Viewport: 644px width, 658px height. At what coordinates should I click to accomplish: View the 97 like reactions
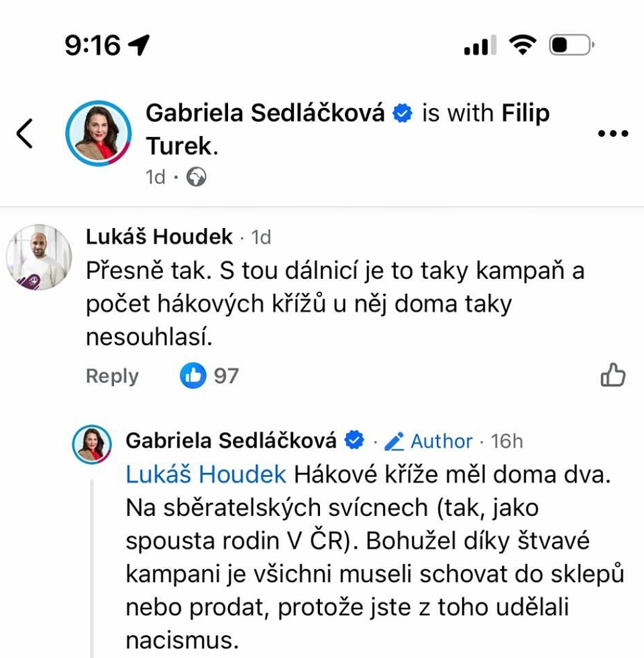210,376
